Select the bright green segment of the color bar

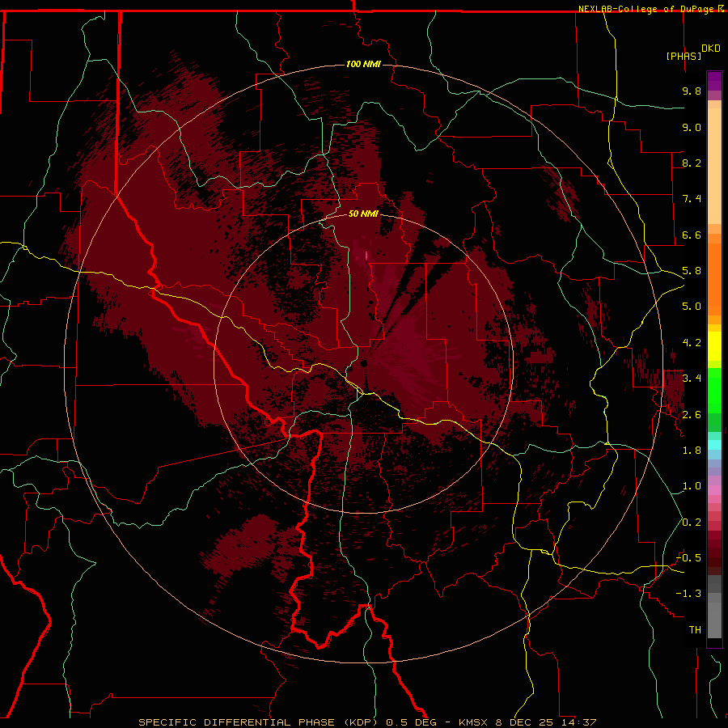714,391
